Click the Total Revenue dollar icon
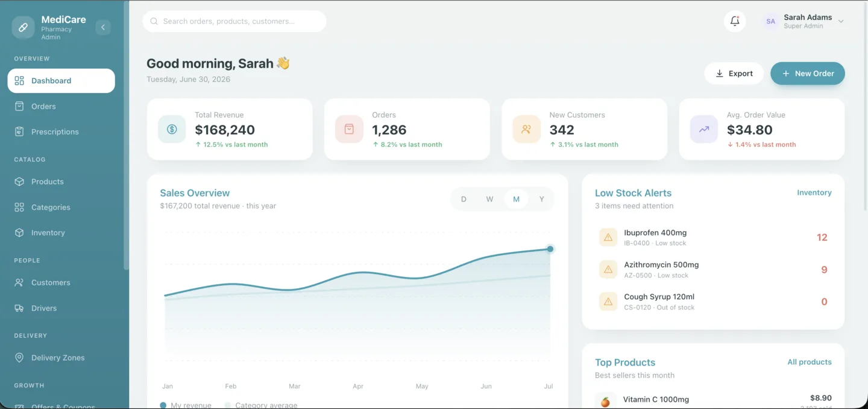868x409 pixels. click(x=172, y=129)
